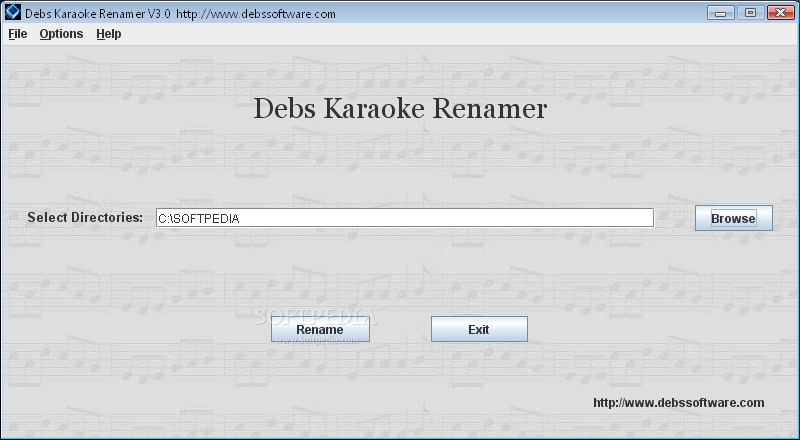Click the debssoftware.com link at the bottom
The image size is (800, 440).
[x=679, y=403]
